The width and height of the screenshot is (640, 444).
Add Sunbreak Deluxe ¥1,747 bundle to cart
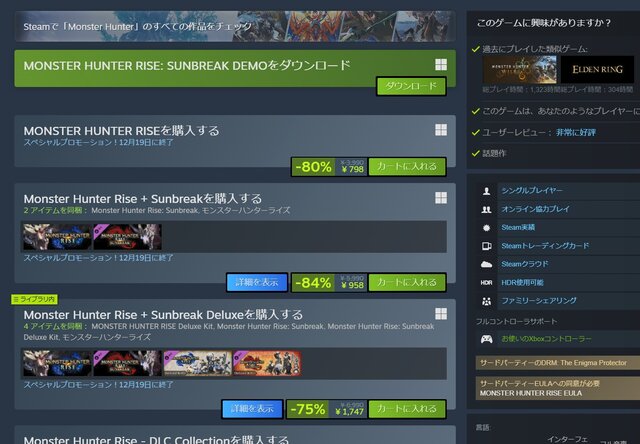point(407,409)
